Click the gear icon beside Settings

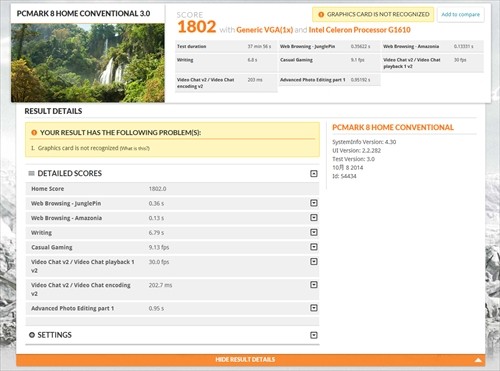tap(32, 335)
